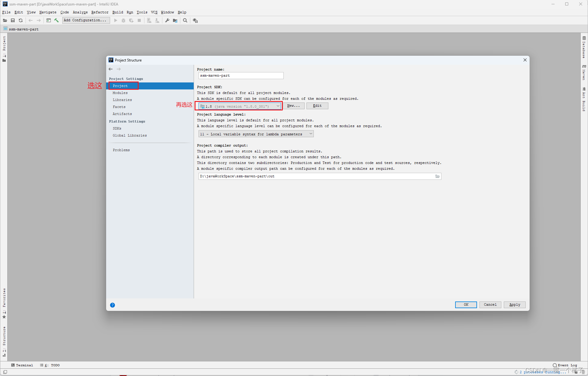Open the TODO tool window tab
Viewport: 588px width, 376px height.
[50, 365]
